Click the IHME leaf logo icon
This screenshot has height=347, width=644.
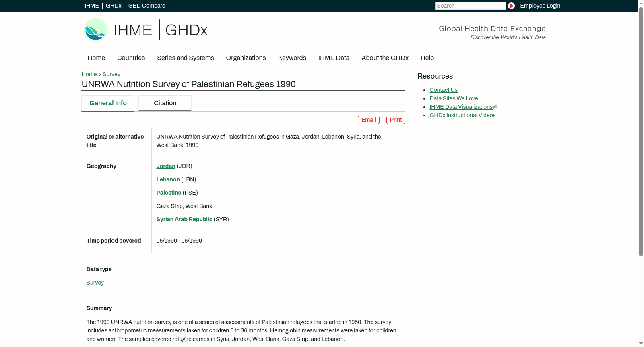(x=95, y=30)
